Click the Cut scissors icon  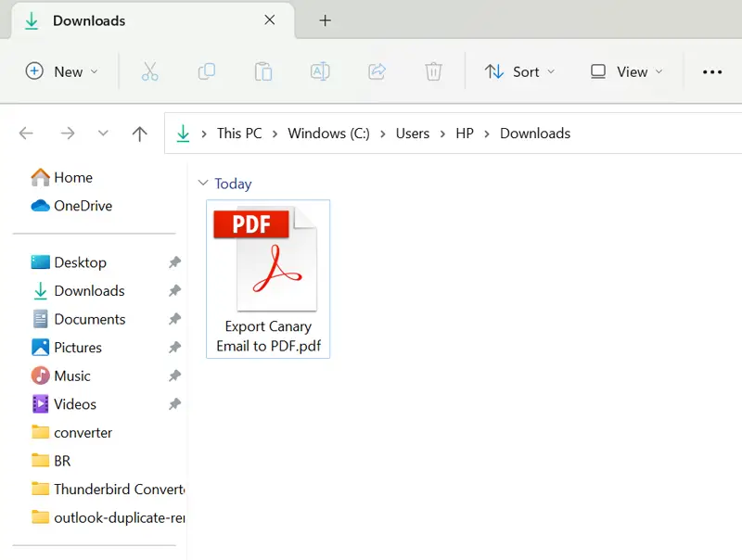click(x=150, y=71)
